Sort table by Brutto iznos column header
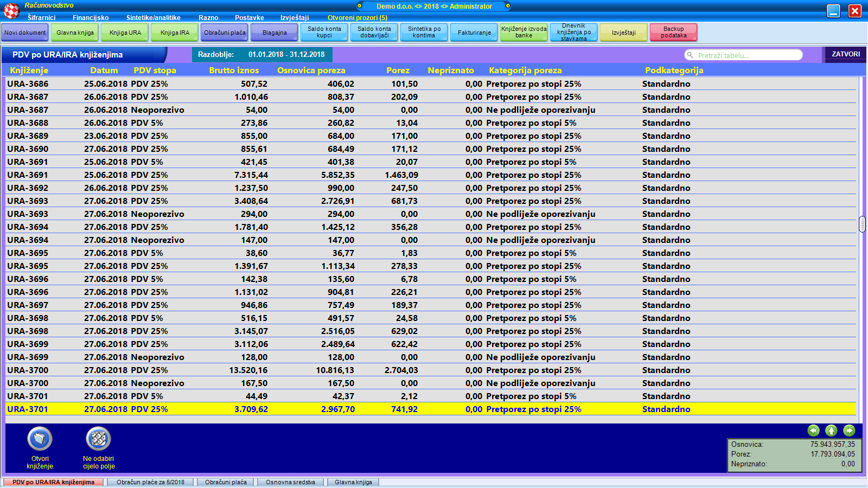This screenshot has width=868, height=488. [234, 70]
